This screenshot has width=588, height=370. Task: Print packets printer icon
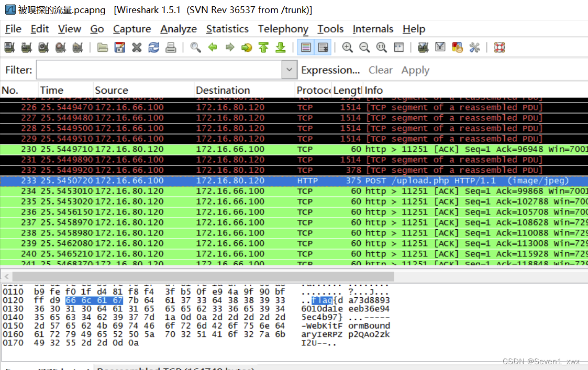pyautogui.click(x=171, y=47)
